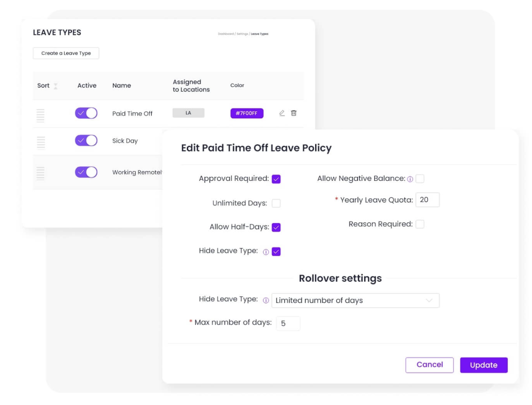The image size is (532, 405).
Task: Click the Color column header
Action: [237, 85]
